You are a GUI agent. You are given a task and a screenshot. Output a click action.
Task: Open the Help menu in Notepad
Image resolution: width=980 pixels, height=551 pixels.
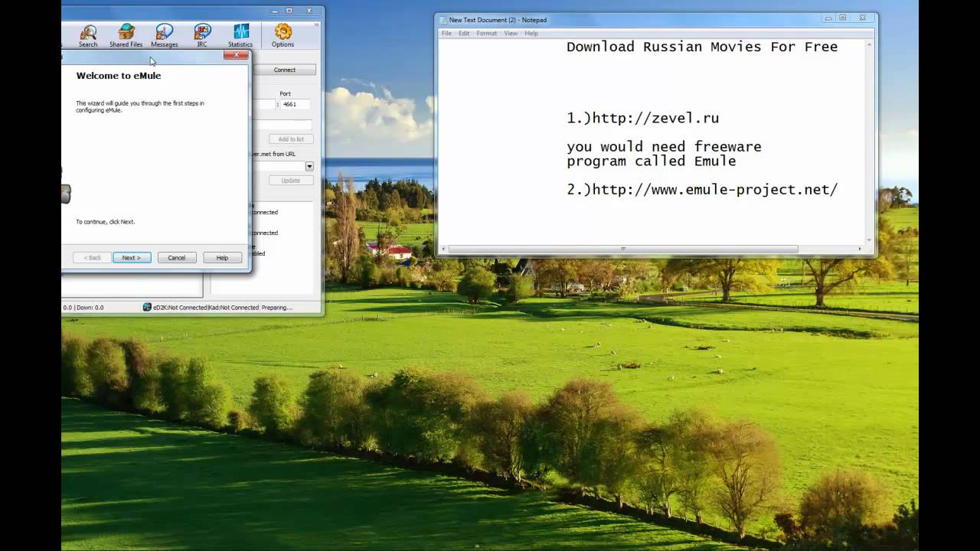(x=531, y=34)
